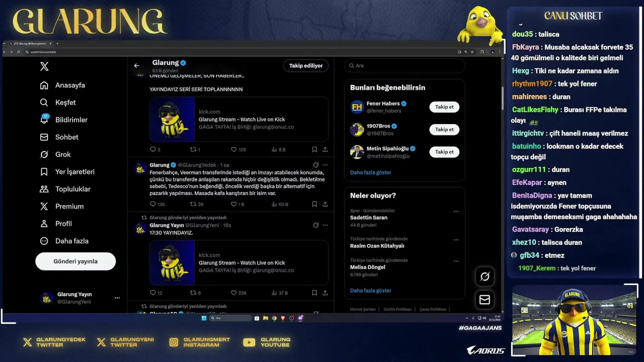This screenshot has width=644, height=362.
Task: Open Anasayfa (home) from the sidebar
Action: pyautogui.click(x=62, y=85)
